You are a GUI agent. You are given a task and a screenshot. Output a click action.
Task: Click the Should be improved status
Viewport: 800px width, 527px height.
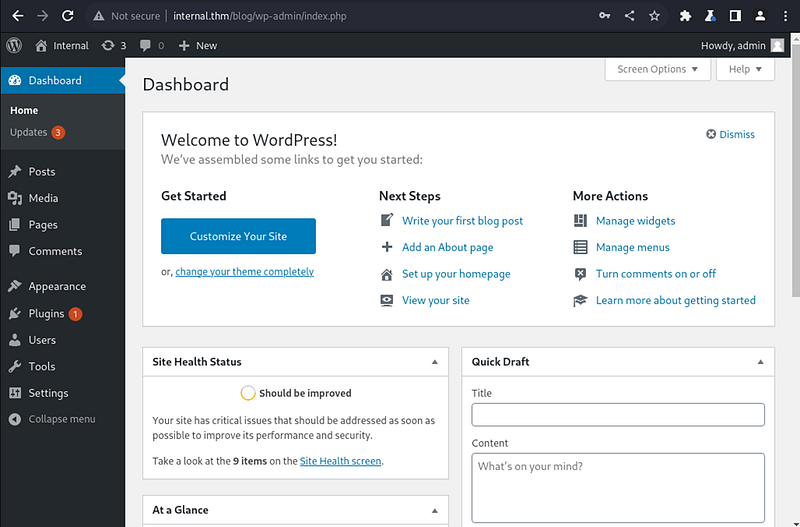pyautogui.click(x=296, y=393)
